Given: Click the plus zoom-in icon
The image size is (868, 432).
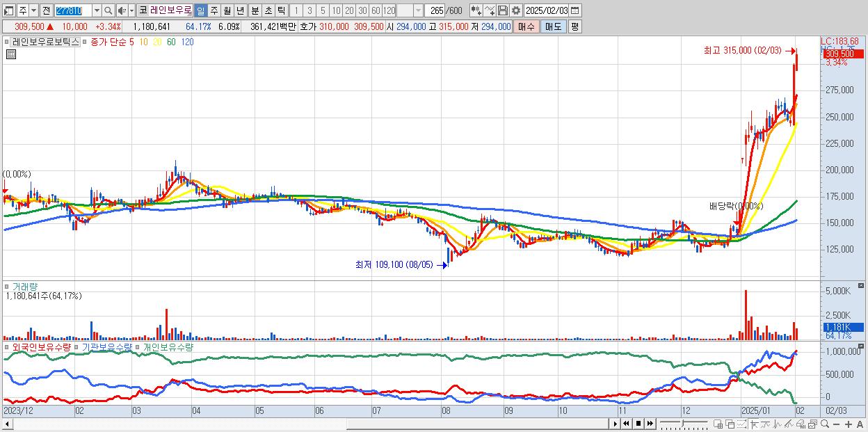Looking at the screenshot, I should [849, 424].
